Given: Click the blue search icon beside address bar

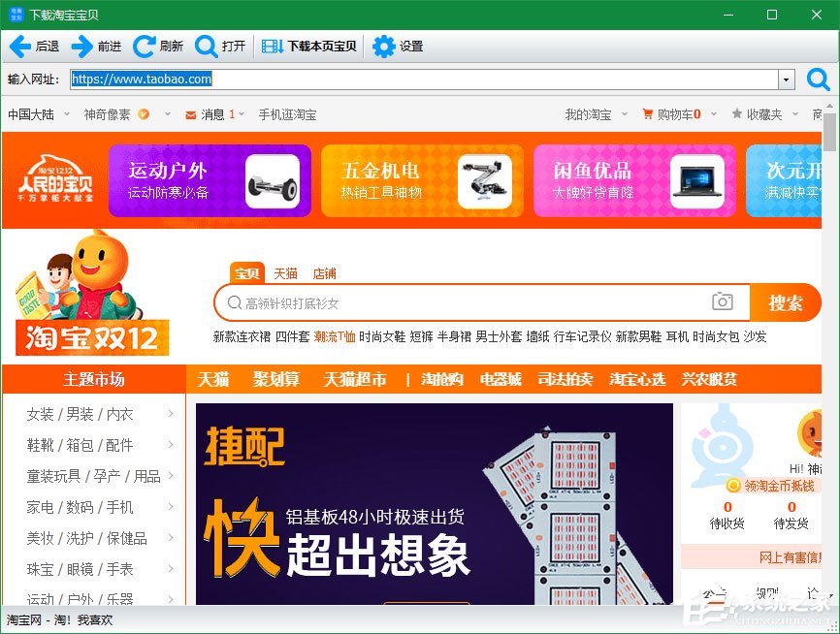Looking at the screenshot, I should coord(818,79).
